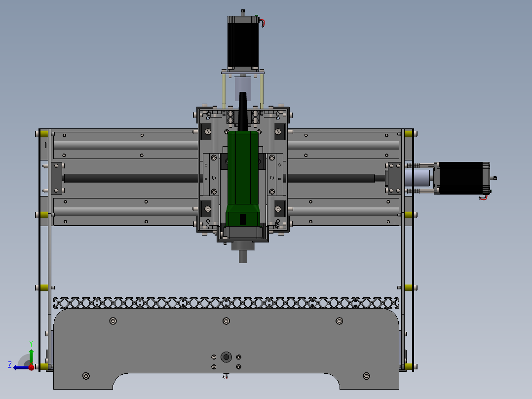Select the dark center hole on the base plate
The image size is (532, 399).
(227, 356)
